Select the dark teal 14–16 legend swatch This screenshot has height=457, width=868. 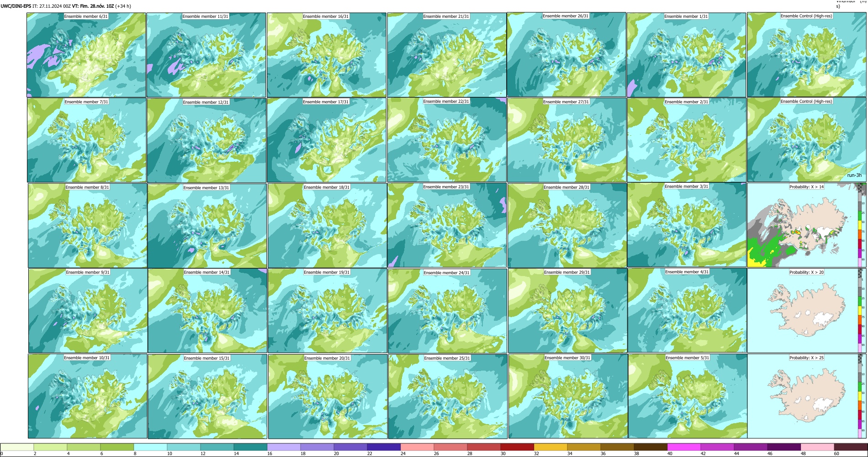coord(250,447)
